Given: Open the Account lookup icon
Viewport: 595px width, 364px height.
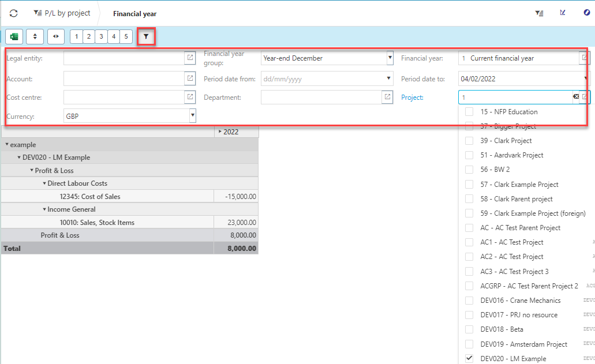Looking at the screenshot, I should (190, 78).
